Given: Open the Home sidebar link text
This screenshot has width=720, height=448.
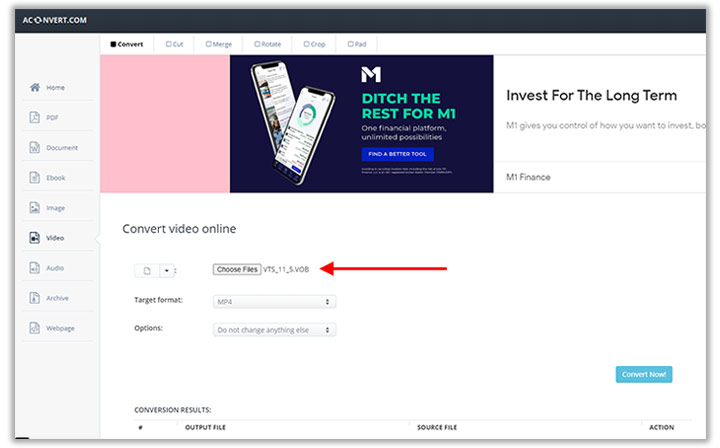Looking at the screenshot, I should 55,88.
